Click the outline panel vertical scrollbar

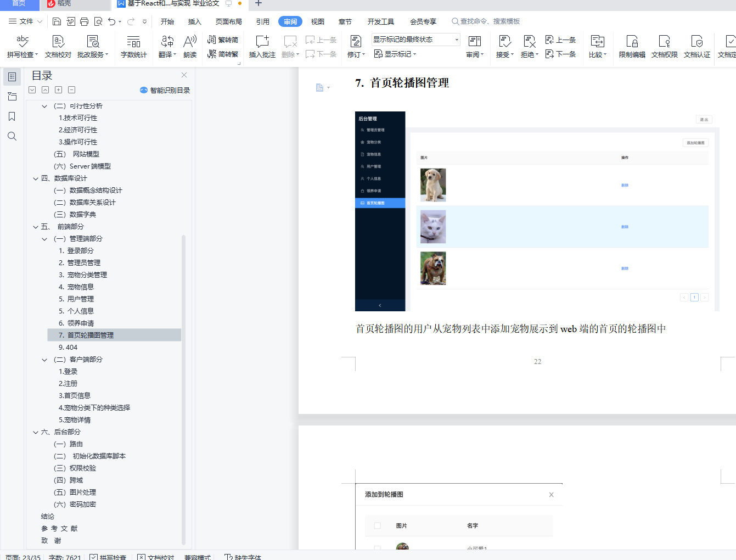pos(183,390)
